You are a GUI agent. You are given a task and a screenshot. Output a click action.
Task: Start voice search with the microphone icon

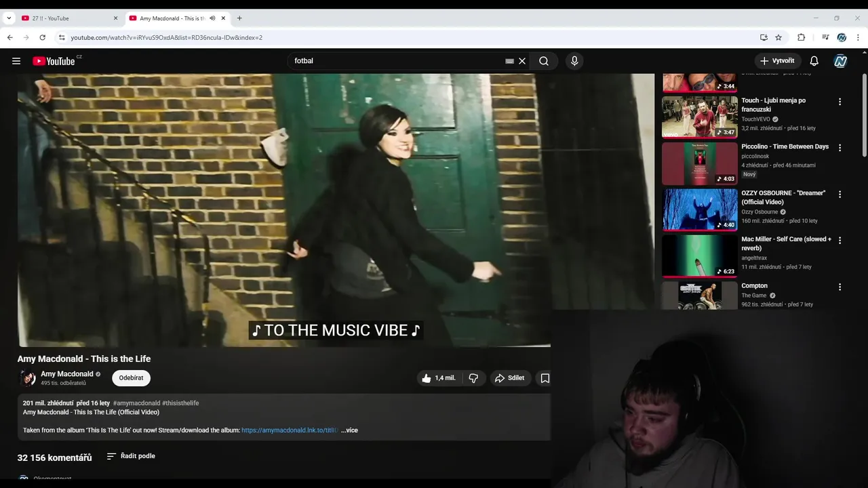(574, 61)
